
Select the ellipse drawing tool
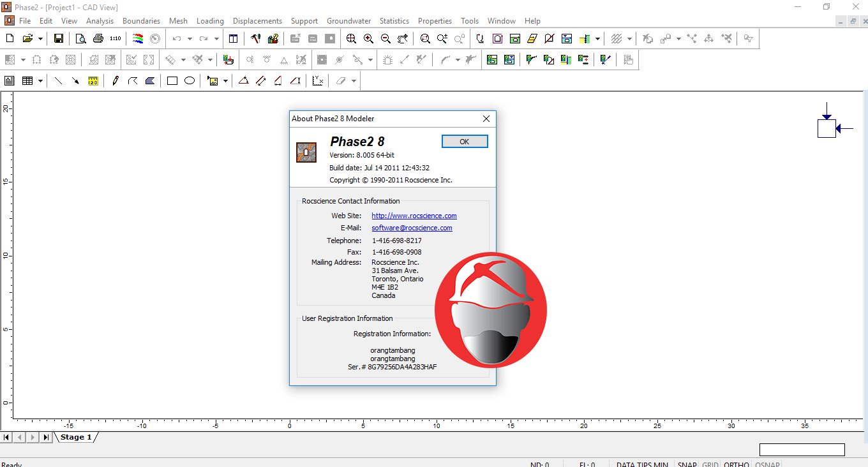click(190, 81)
